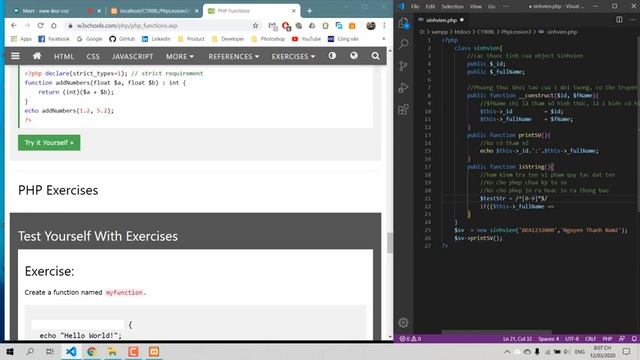
Task: Open File Explorer from the Windows taskbar
Action: pyautogui.click(x=112, y=351)
